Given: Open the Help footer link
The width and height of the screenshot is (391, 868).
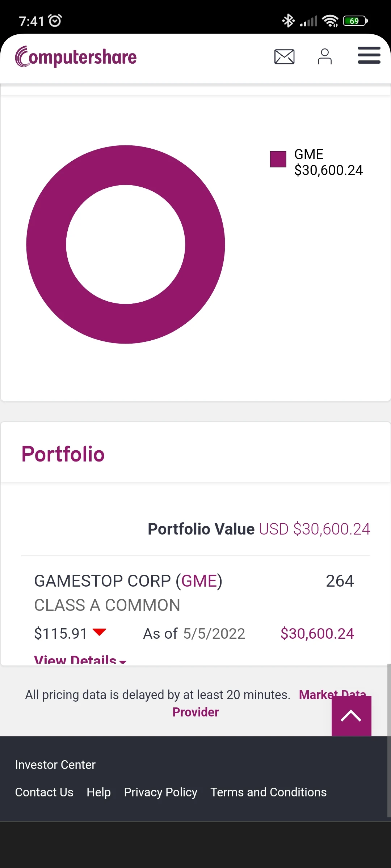Looking at the screenshot, I should point(98,792).
